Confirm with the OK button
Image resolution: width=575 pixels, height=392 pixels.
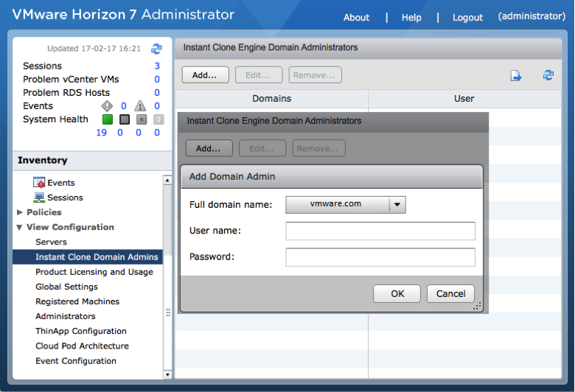point(397,294)
